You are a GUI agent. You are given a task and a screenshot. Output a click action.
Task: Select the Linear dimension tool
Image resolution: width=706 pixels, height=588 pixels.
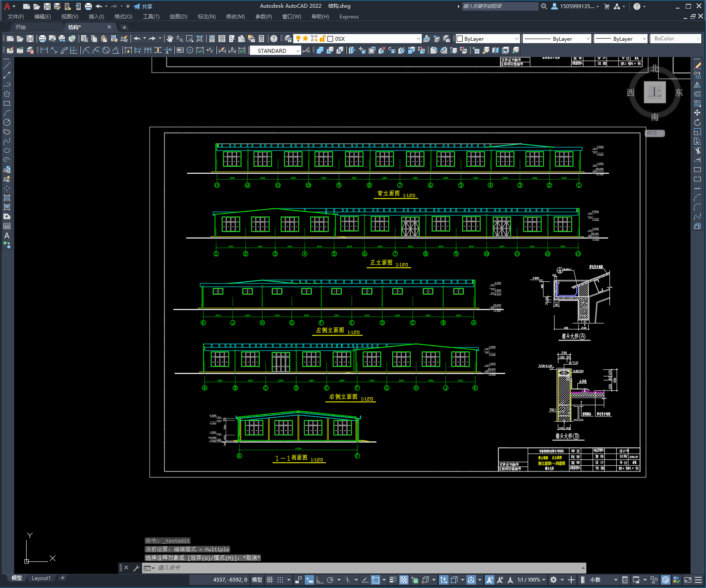[44, 50]
